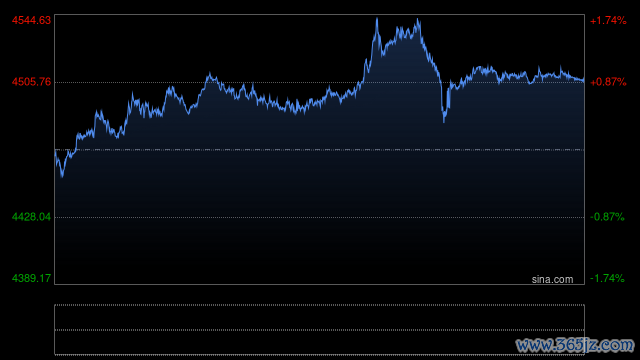Click the 4389.17 price label
Image resolution: width=640 pixels, height=360 pixels.
tap(31, 278)
